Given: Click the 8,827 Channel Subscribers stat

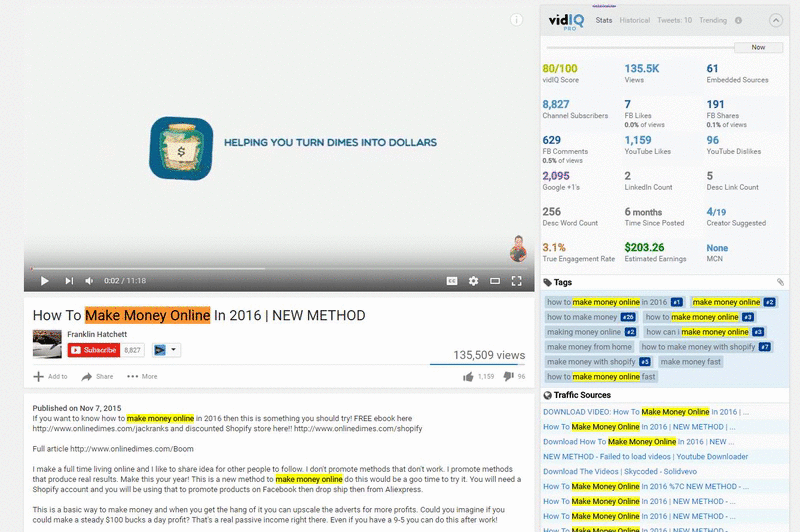Looking at the screenshot, I should click(x=575, y=109).
